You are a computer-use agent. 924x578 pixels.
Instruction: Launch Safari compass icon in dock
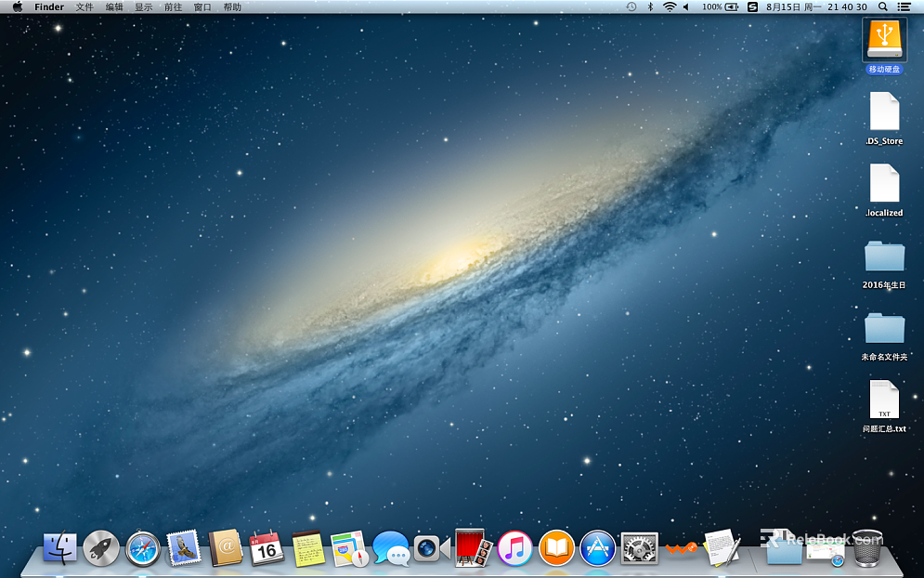point(143,548)
